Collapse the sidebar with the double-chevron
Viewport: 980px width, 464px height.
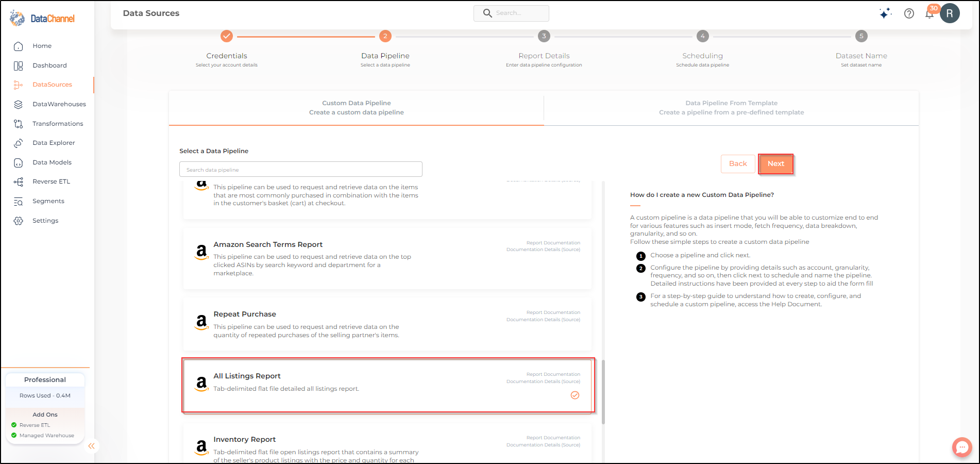point(91,446)
